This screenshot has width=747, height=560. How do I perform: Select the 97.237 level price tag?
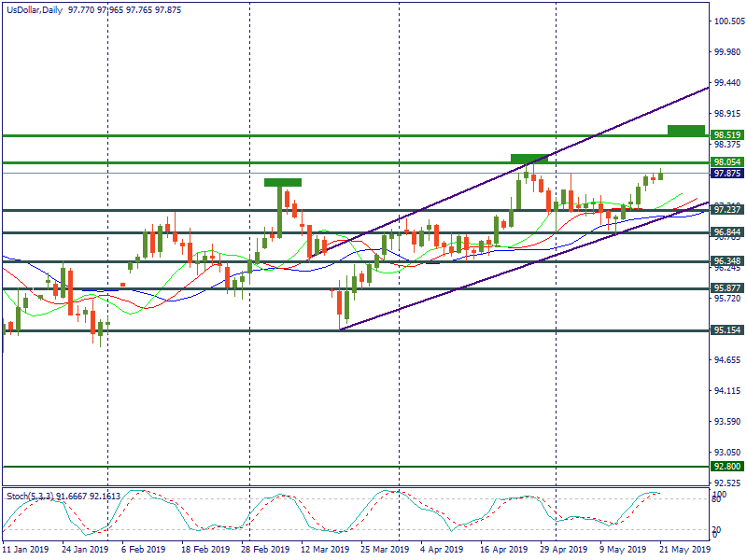(x=726, y=210)
